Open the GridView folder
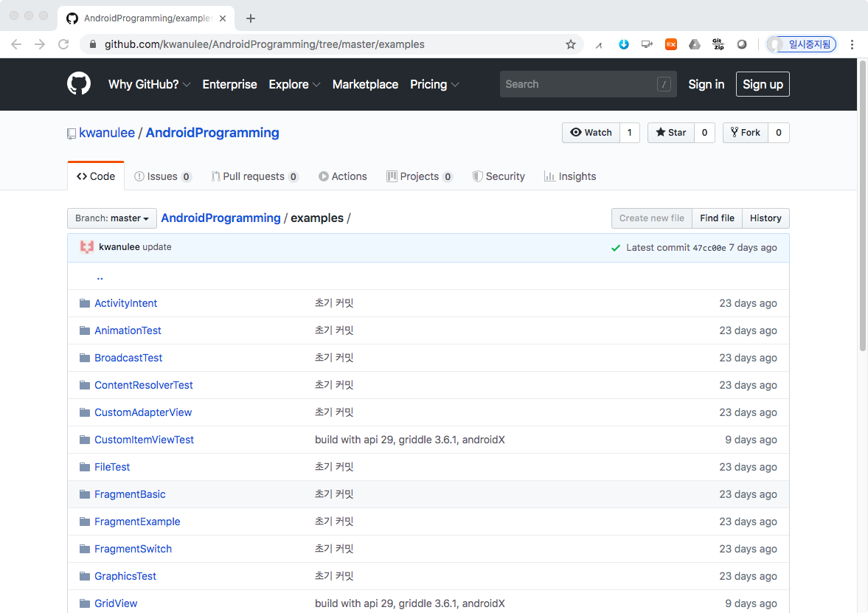 pyautogui.click(x=116, y=603)
